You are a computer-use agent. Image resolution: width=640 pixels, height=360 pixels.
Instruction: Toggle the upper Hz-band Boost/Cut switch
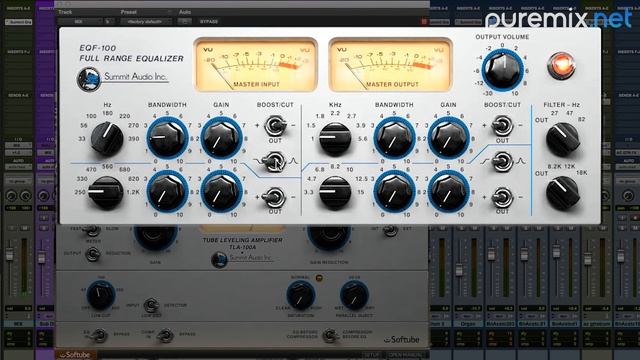point(275,126)
